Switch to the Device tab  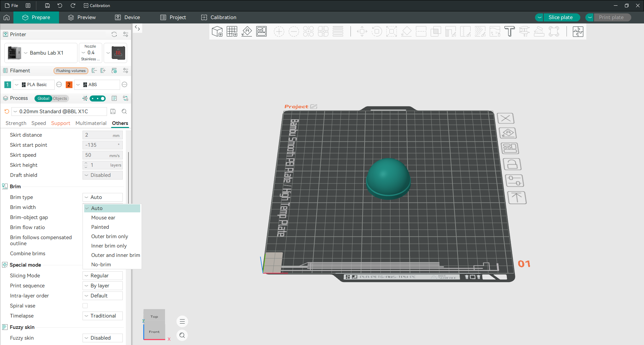(127, 17)
